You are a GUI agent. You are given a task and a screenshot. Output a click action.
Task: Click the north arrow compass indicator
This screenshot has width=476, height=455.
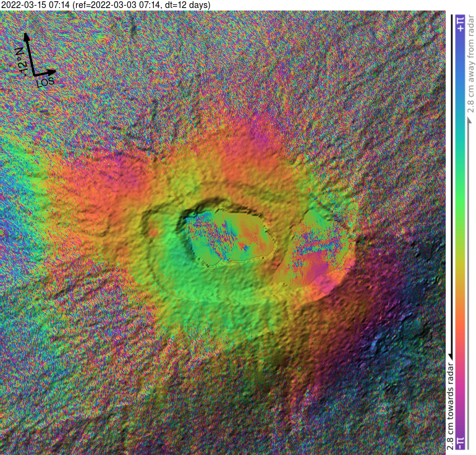tap(30, 53)
